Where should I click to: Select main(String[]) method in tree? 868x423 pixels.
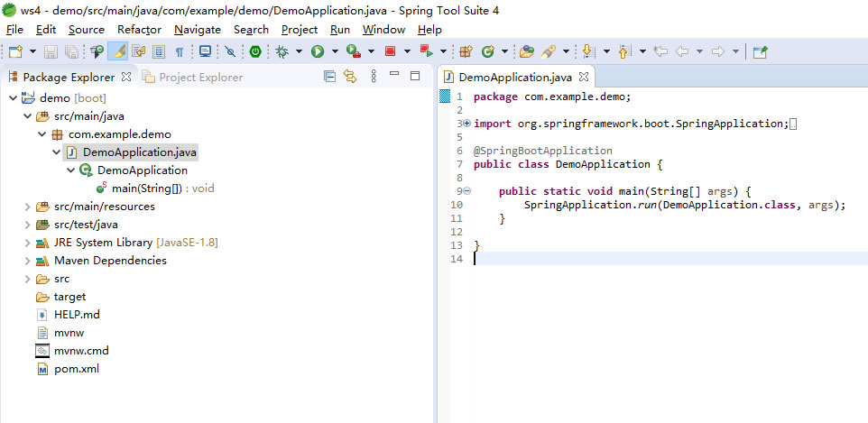154,189
